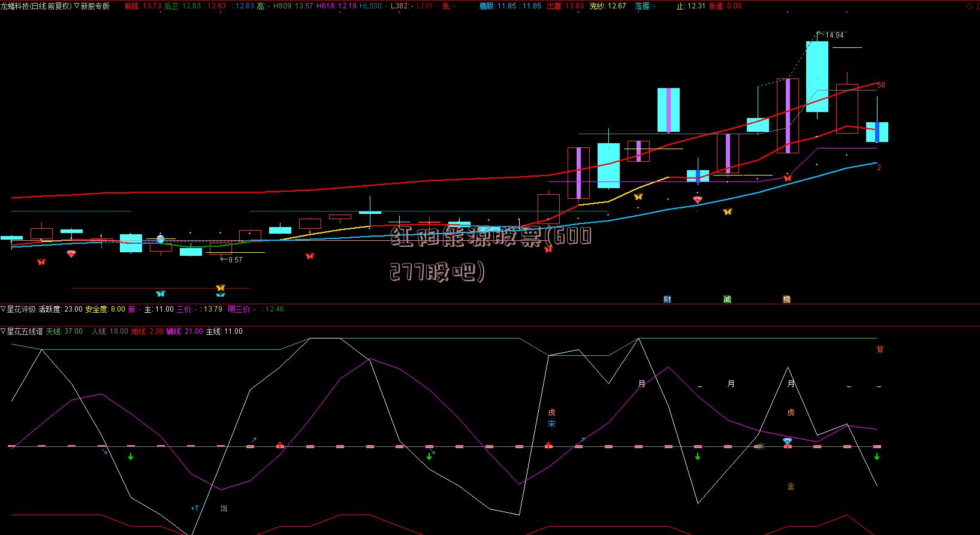The height and width of the screenshot is (535, 980).
Task: Click the tallest cyan candle near 14.94
Action: pyautogui.click(x=817, y=76)
